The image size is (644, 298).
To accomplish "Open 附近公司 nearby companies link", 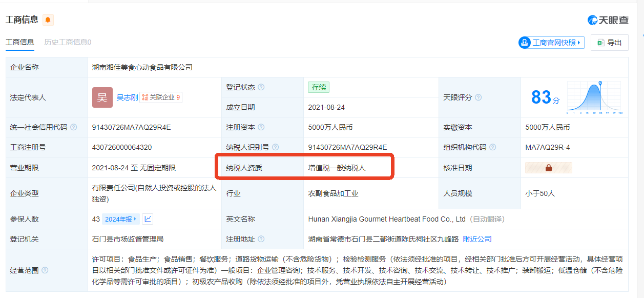I will point(477,239).
